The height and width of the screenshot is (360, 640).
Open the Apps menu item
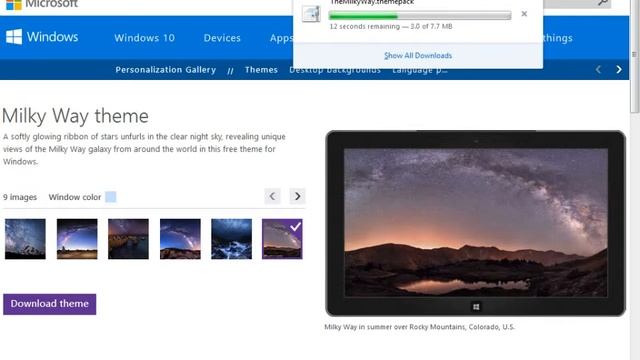tap(281, 38)
